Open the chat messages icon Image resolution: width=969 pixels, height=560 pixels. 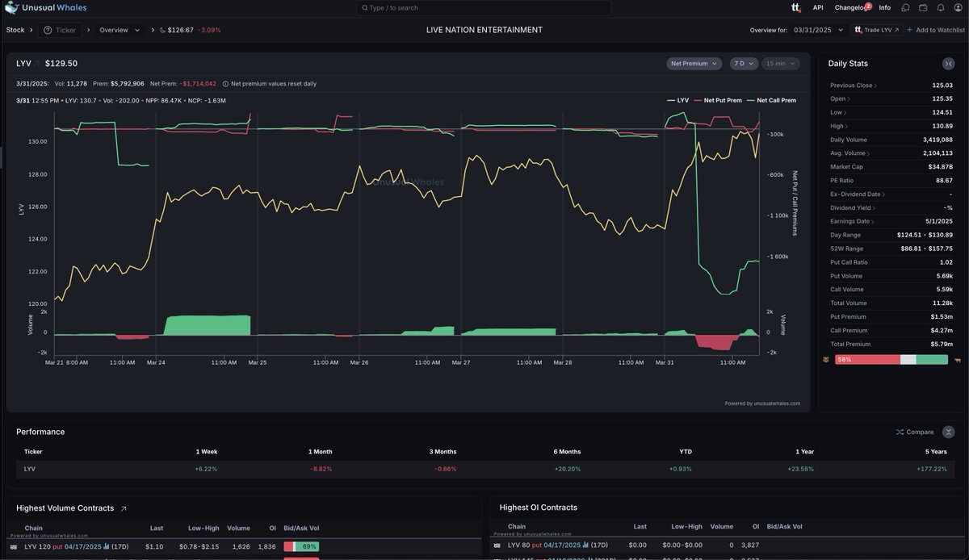(x=905, y=8)
